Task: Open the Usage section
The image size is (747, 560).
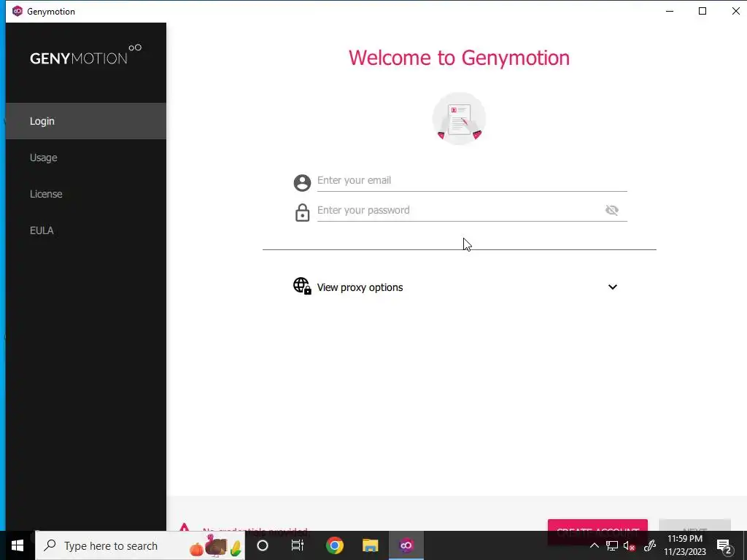Action: point(86,157)
